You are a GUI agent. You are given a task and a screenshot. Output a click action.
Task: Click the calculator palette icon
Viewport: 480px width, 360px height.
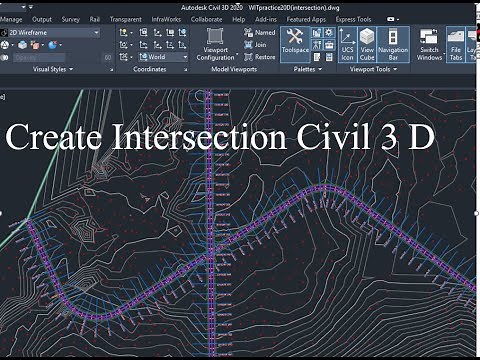pyautogui.click(x=329, y=57)
